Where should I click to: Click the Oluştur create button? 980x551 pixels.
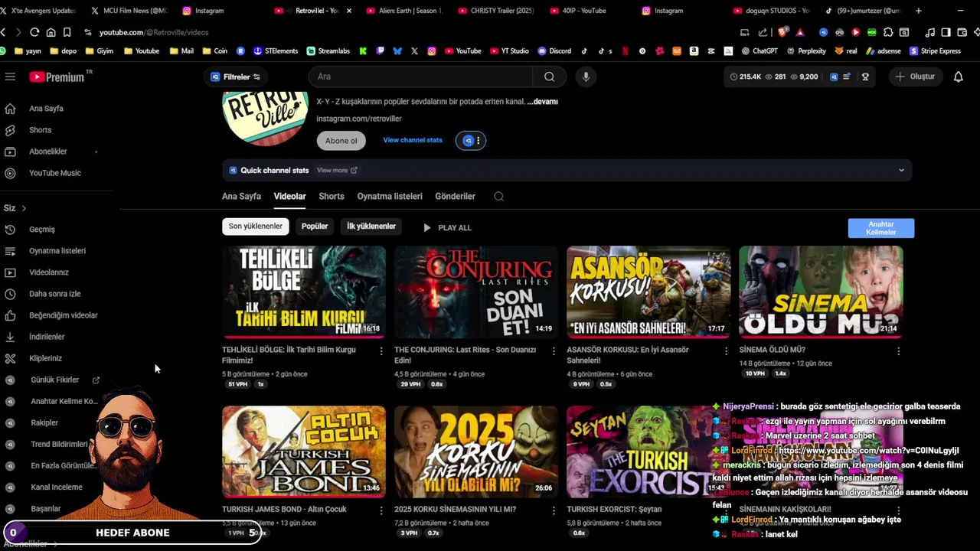coord(915,77)
